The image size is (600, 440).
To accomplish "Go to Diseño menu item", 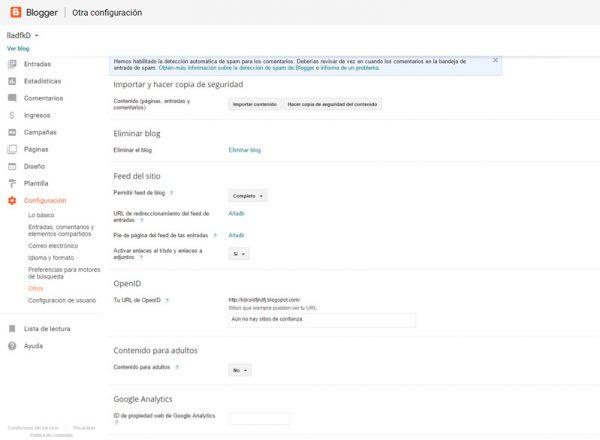I will [x=34, y=166].
